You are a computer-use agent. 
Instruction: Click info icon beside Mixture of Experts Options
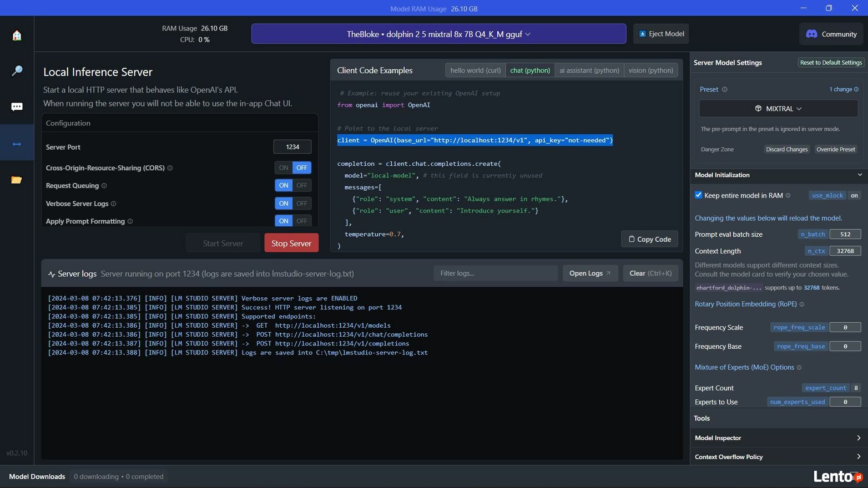799,367
